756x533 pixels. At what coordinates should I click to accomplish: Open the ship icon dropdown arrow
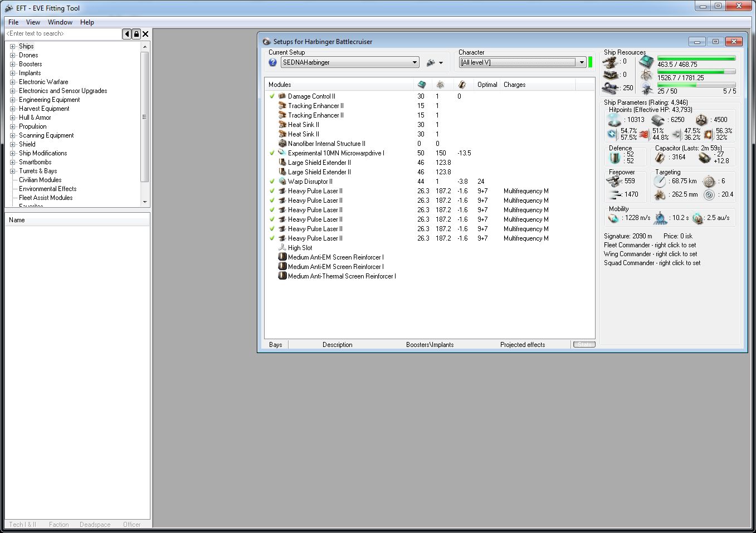click(x=441, y=63)
